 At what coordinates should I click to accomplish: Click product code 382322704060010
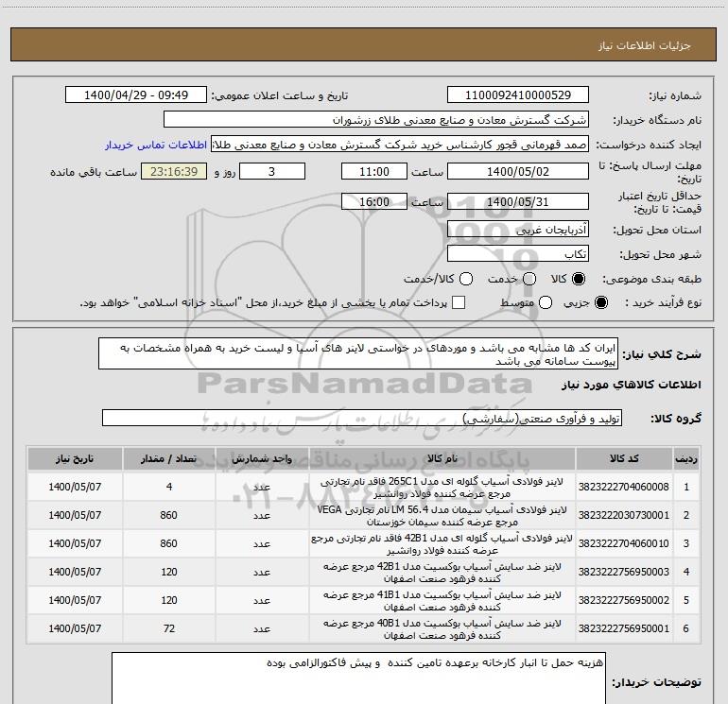[624, 543]
